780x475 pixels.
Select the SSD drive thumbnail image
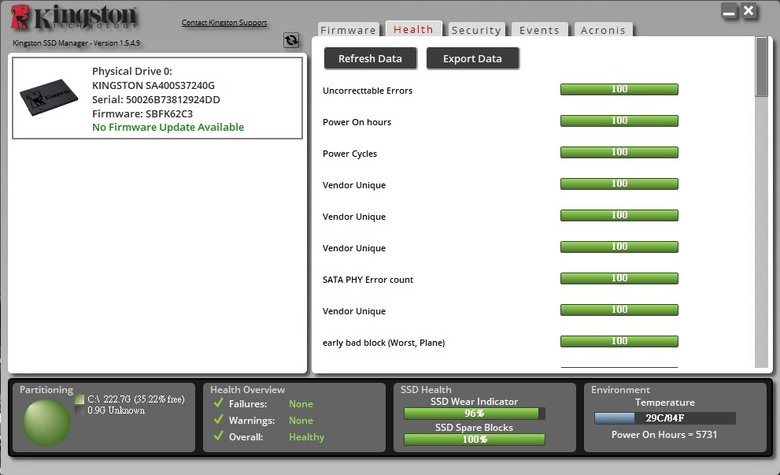click(49, 97)
